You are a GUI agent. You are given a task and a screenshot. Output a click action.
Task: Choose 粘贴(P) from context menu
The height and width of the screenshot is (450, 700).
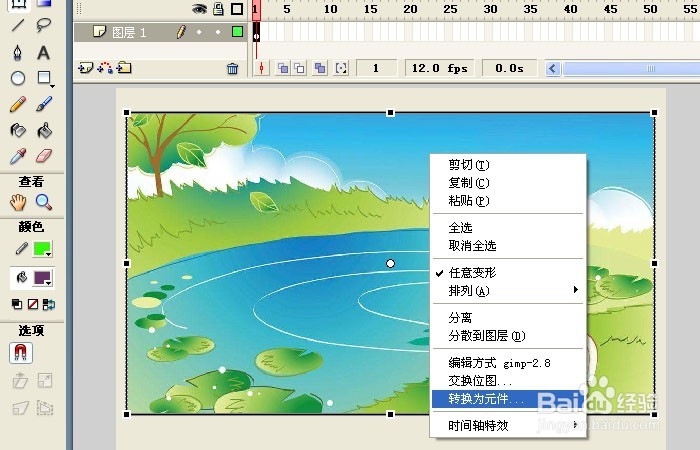coord(508,201)
